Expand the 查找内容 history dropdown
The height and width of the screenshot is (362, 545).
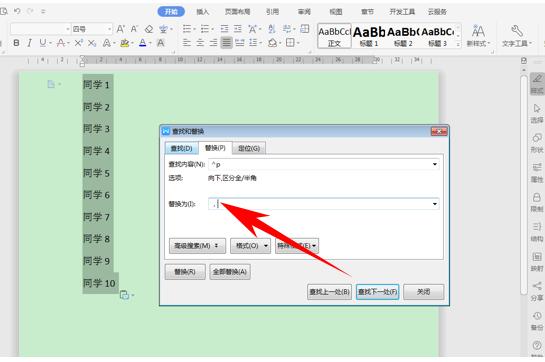[434, 164]
